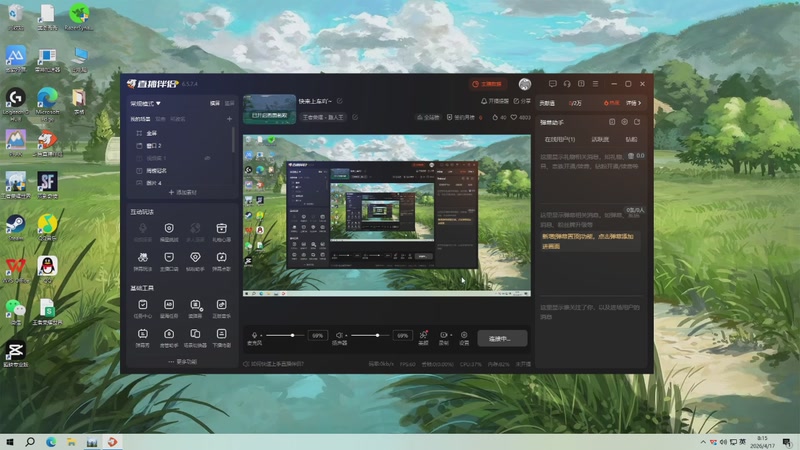
Task: Click the taskbar search icon
Action: coord(30,442)
